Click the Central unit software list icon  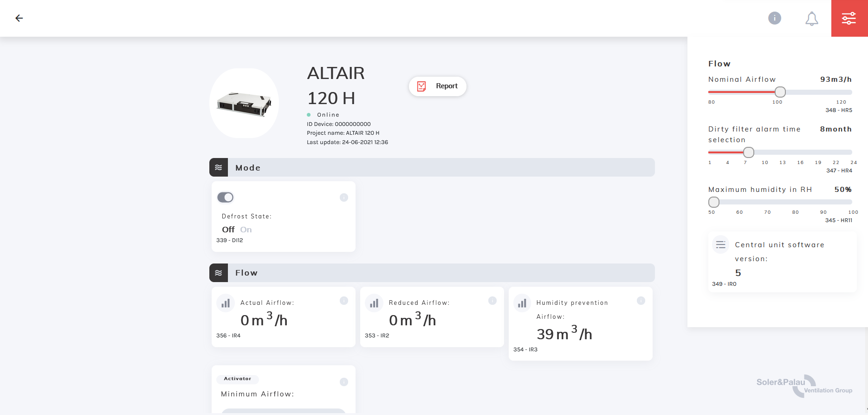coord(721,245)
